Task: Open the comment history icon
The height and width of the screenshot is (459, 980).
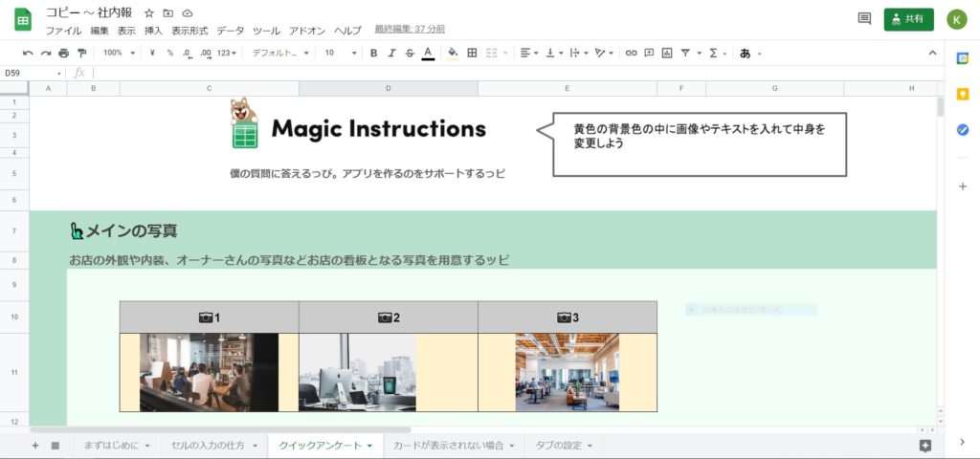Action: click(x=864, y=18)
